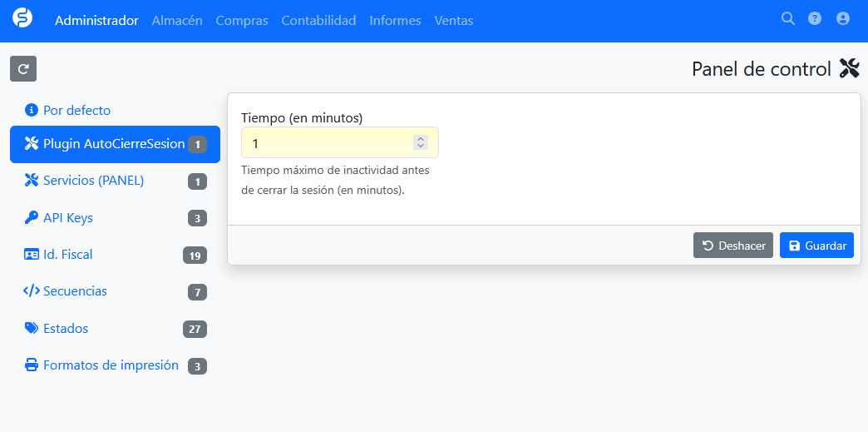The image size is (868, 432).
Task: Click the FacturaScripts logo icon
Action: pyautogui.click(x=22, y=18)
